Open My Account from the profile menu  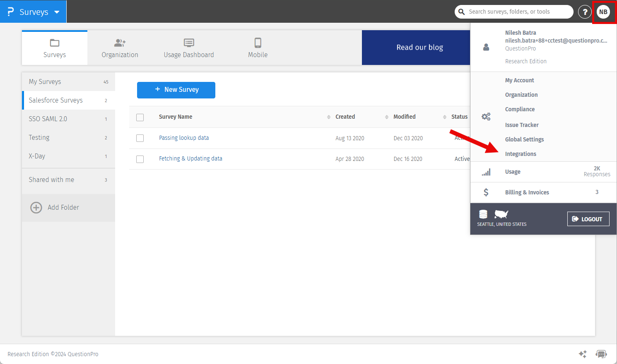pos(519,80)
